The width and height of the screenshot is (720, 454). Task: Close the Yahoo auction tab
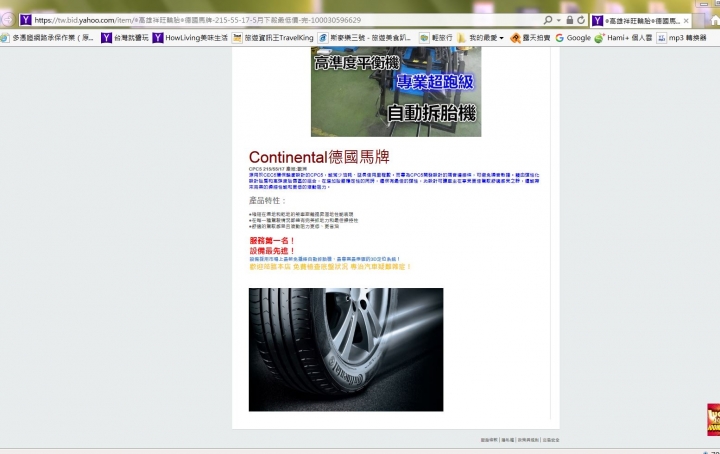(686, 21)
